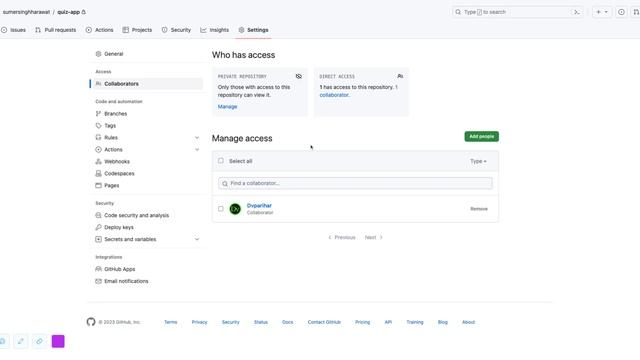Click the Next page button
640x360 pixels.
[373, 237]
